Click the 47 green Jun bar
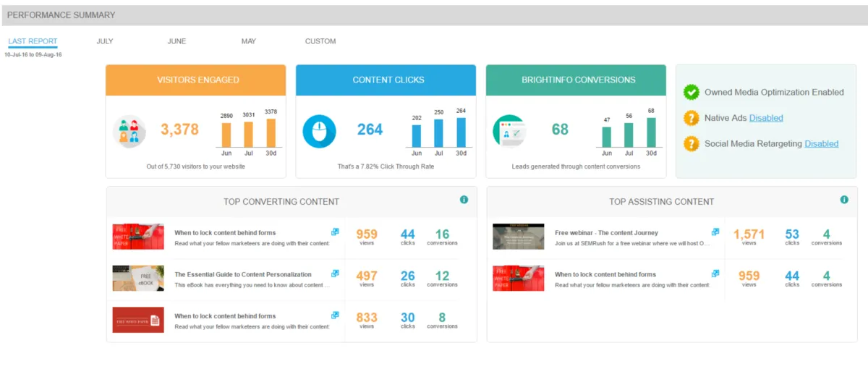The image size is (868, 377). (x=607, y=137)
